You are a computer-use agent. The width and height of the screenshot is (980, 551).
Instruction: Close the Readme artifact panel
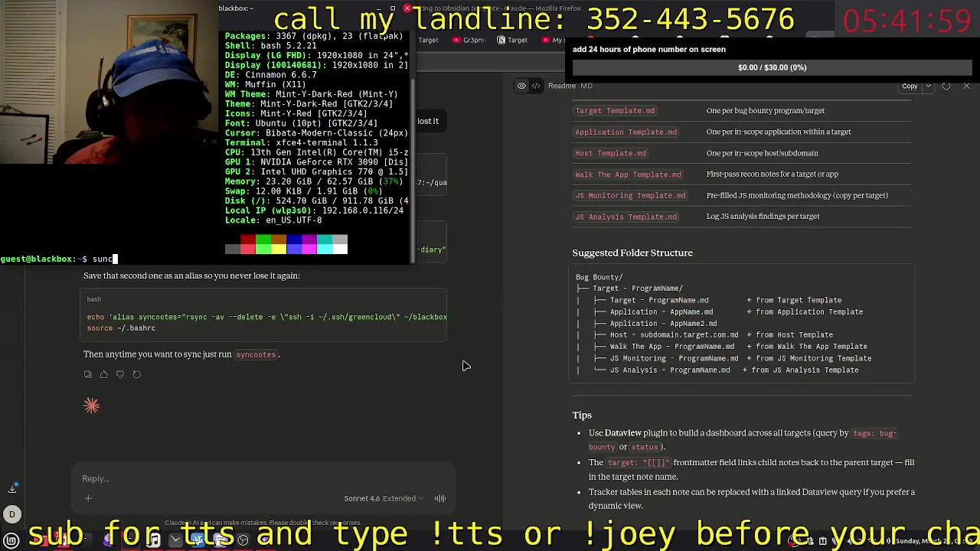pyautogui.click(x=966, y=86)
